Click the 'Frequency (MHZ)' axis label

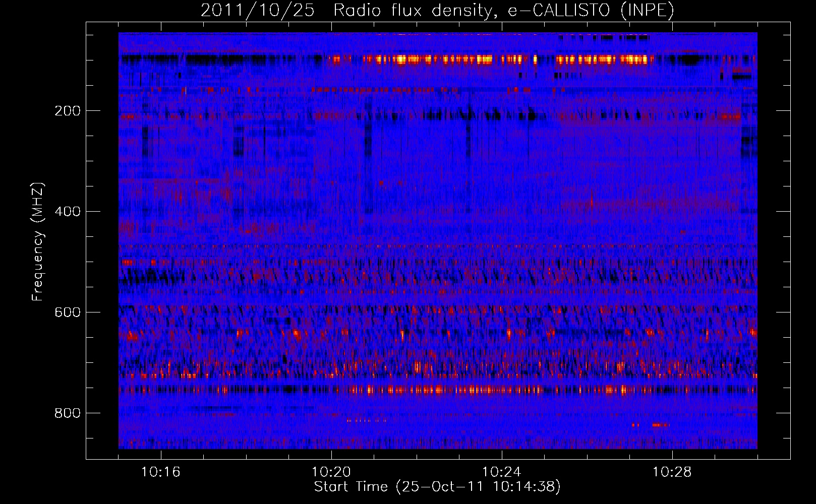pyautogui.click(x=38, y=242)
